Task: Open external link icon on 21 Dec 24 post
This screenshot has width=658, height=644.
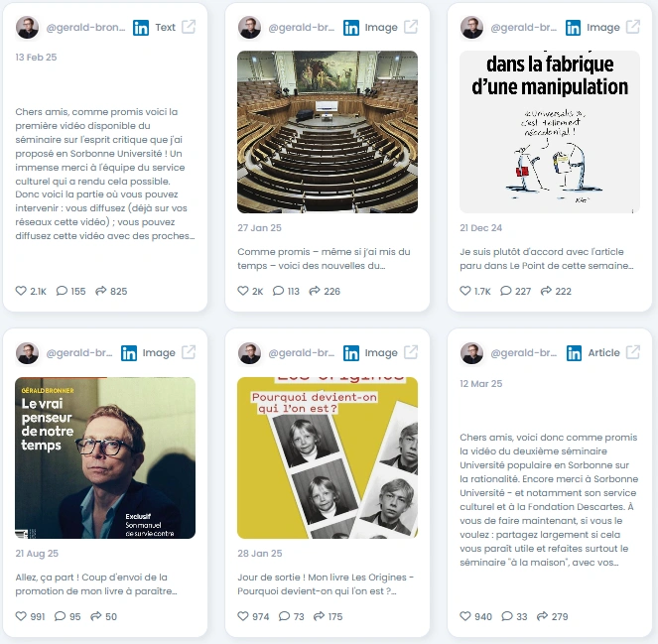Action: coord(633,27)
